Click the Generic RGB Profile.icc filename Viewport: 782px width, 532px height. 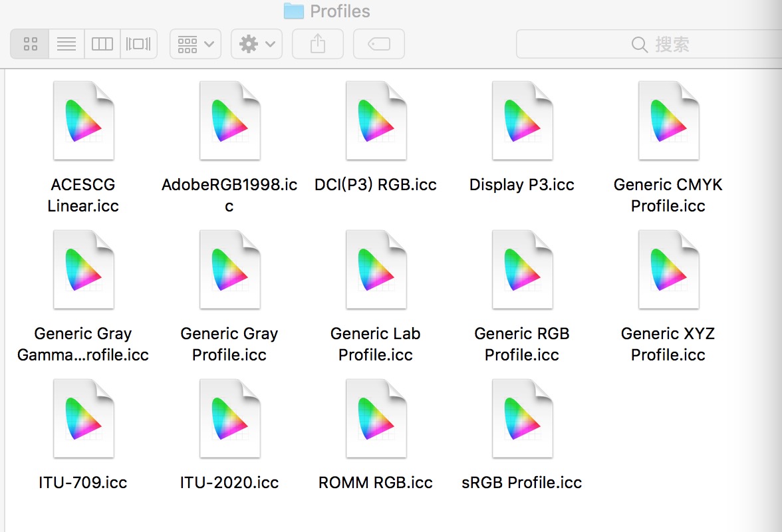522,344
